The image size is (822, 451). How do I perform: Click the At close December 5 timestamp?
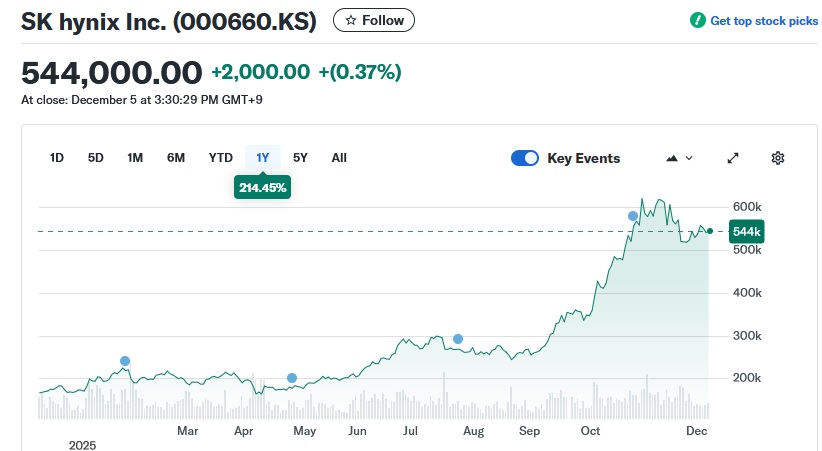point(142,100)
